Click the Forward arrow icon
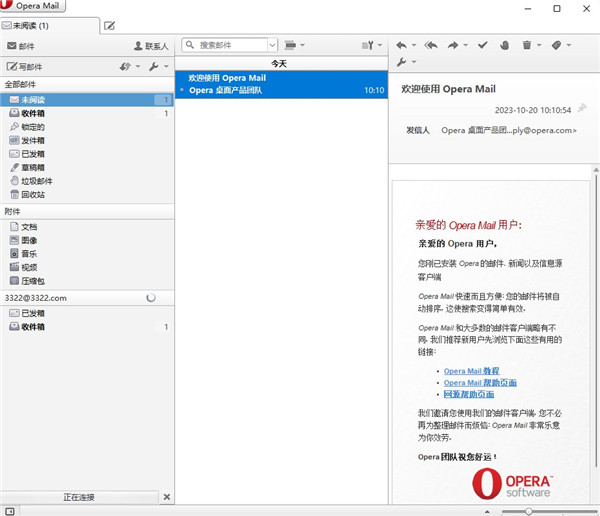The image size is (600, 516). 453,45
